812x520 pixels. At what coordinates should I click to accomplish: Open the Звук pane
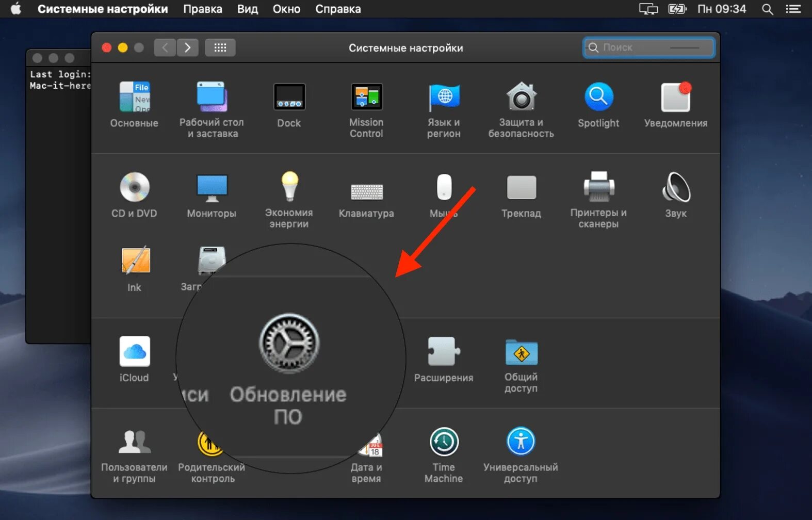pos(676,195)
